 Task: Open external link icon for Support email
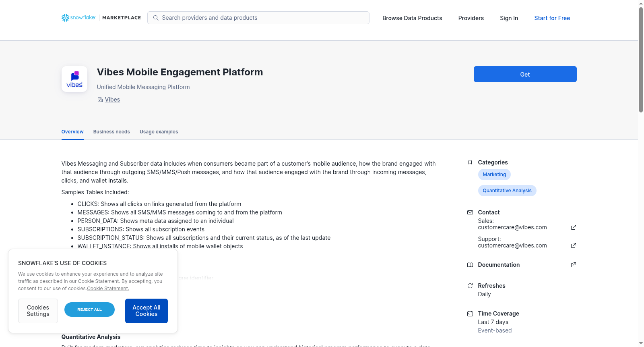(574, 245)
